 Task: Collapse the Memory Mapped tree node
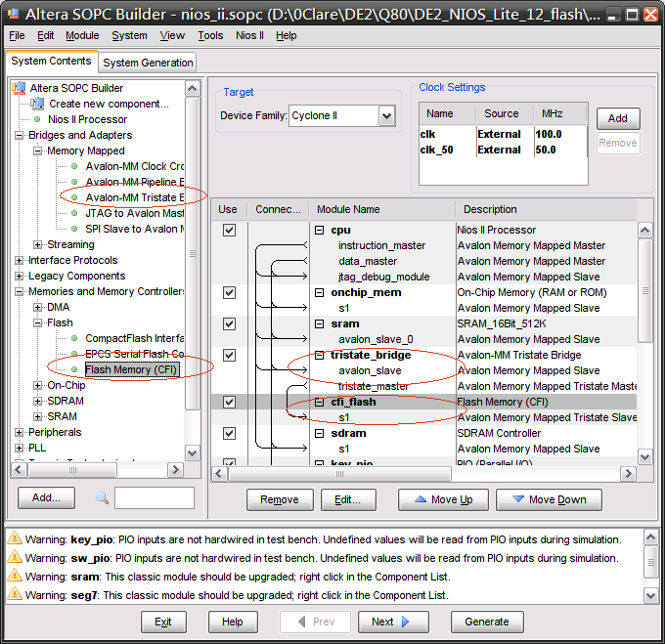click(38, 150)
